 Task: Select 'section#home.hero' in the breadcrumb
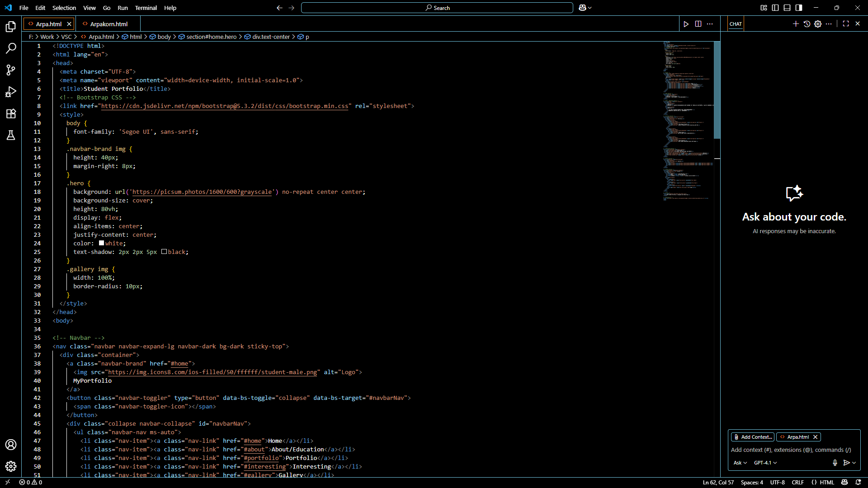click(211, 37)
